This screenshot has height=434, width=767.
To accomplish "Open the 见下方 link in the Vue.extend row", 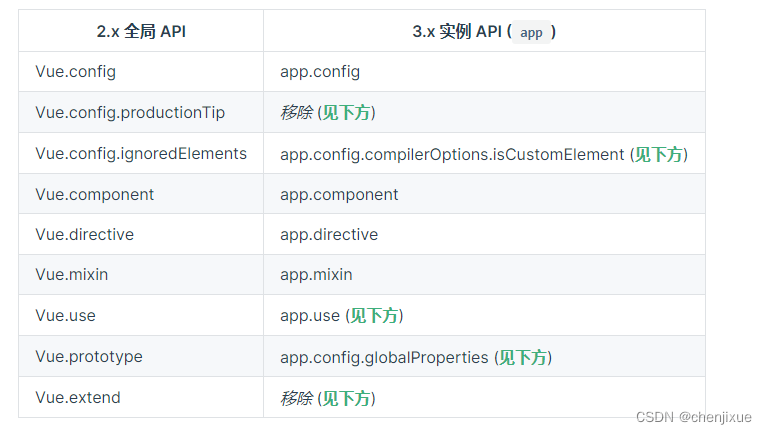I will pos(346,398).
